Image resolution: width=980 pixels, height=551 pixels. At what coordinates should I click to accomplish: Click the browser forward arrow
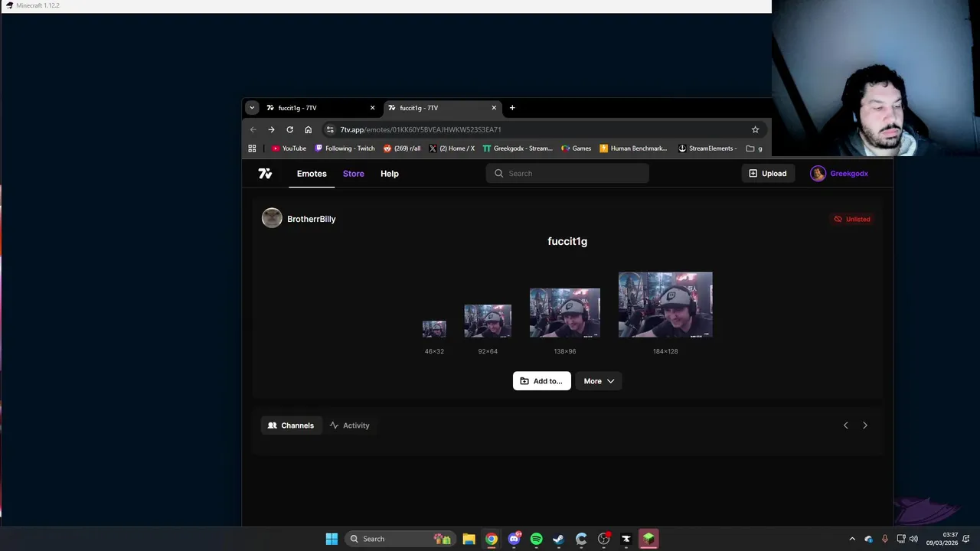click(271, 129)
